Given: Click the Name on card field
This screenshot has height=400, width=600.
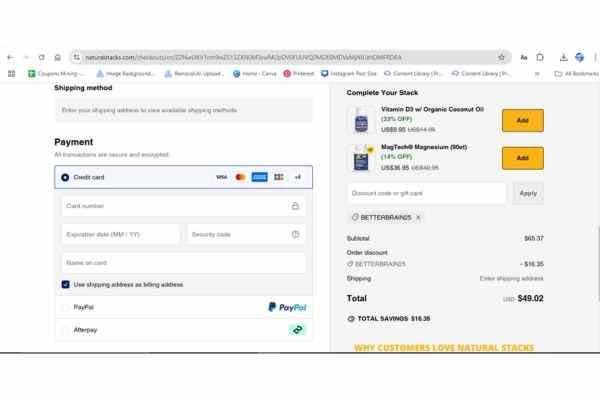Looking at the screenshot, I should (184, 263).
